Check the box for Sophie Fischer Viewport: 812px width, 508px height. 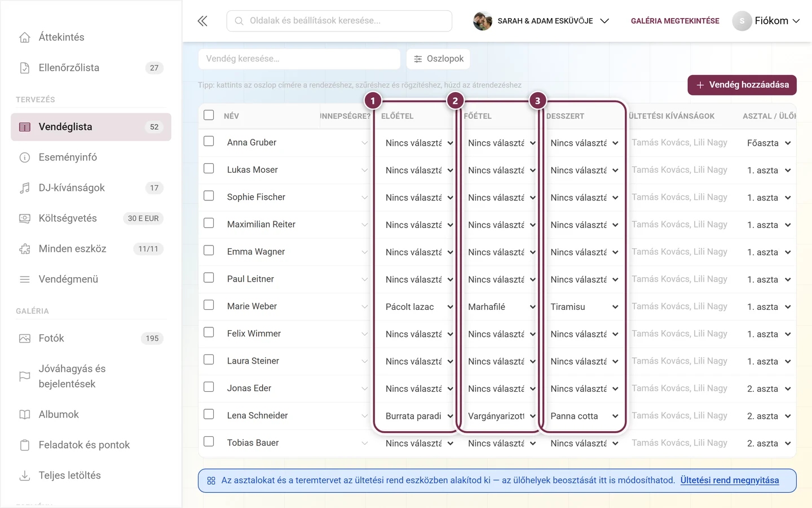point(209,196)
